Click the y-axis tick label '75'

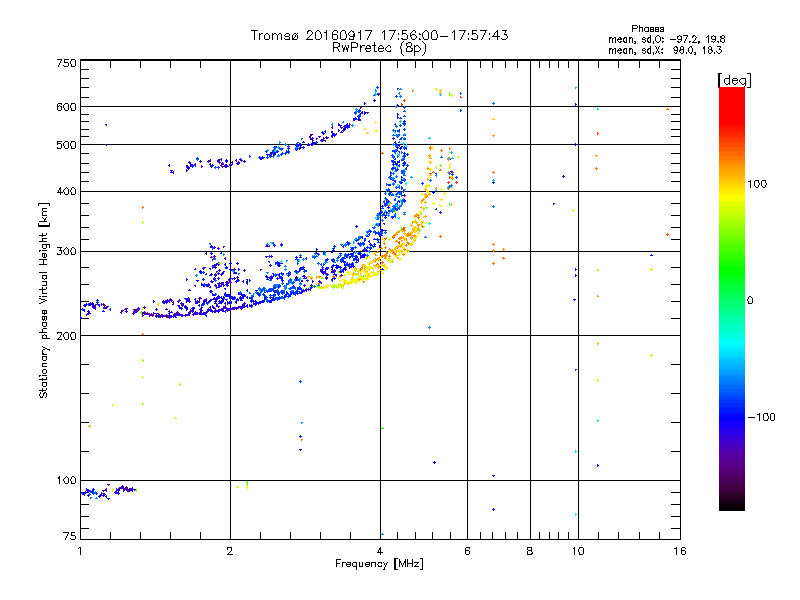click(x=70, y=536)
